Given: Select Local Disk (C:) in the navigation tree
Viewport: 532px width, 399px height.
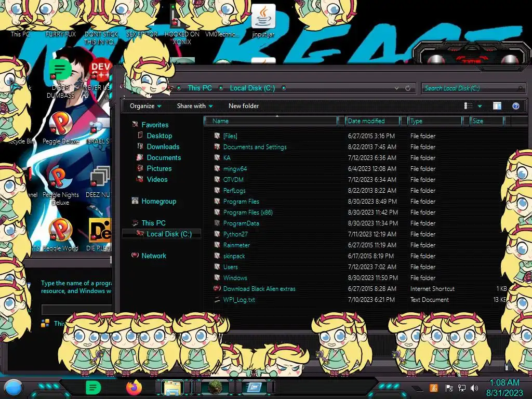Looking at the screenshot, I should tap(169, 234).
